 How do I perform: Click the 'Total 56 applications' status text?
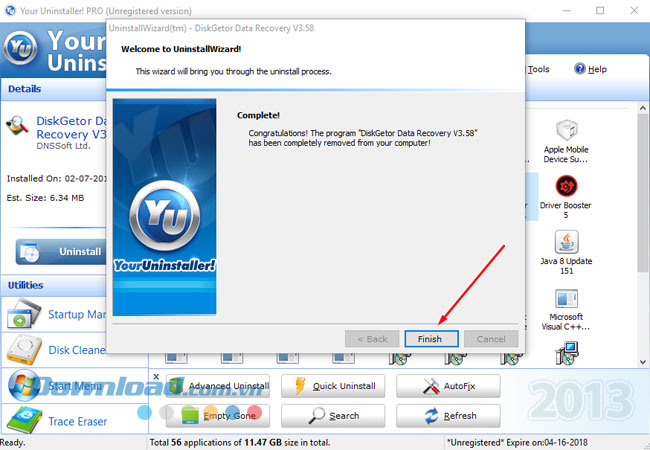[x=240, y=443]
